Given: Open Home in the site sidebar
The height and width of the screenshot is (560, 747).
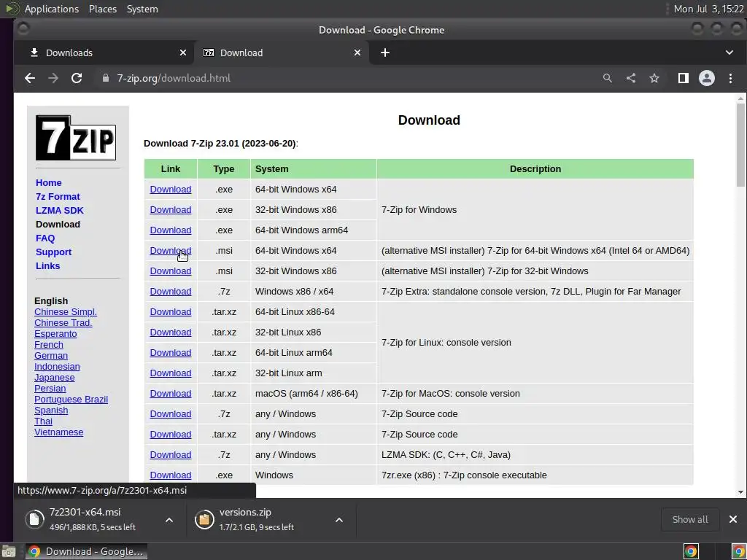Looking at the screenshot, I should tap(49, 183).
